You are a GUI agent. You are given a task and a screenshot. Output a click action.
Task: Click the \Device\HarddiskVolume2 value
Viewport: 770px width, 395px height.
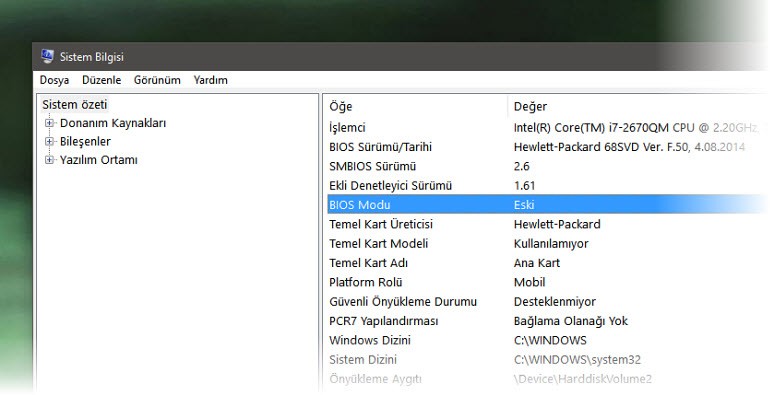tap(583, 379)
